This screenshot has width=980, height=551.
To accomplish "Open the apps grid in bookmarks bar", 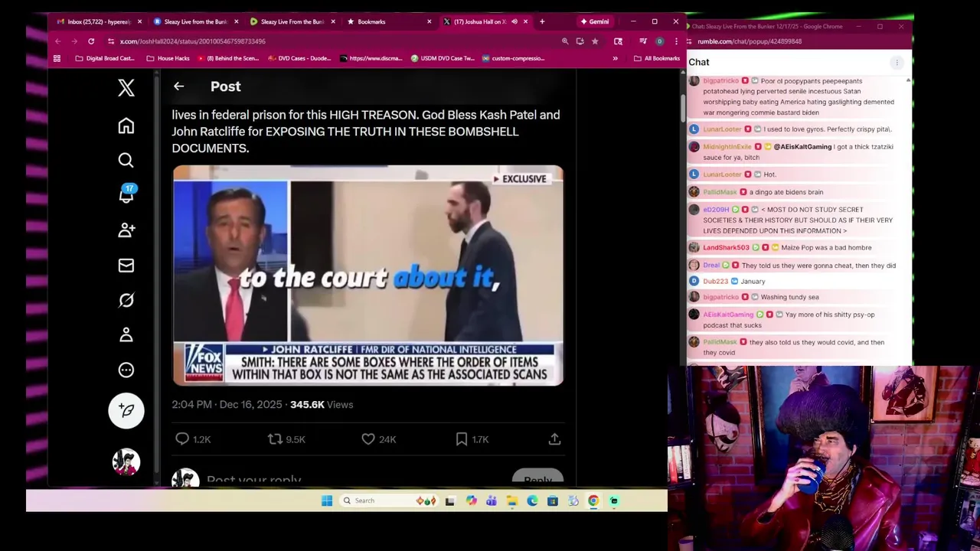I will point(57,58).
